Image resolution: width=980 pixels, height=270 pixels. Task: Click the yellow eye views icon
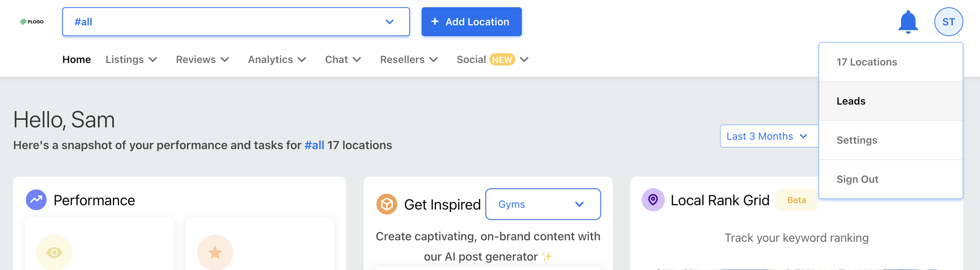coord(54,253)
